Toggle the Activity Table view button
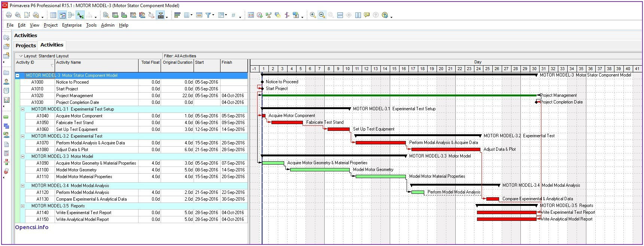This screenshot has height=246, width=644. 53,15
